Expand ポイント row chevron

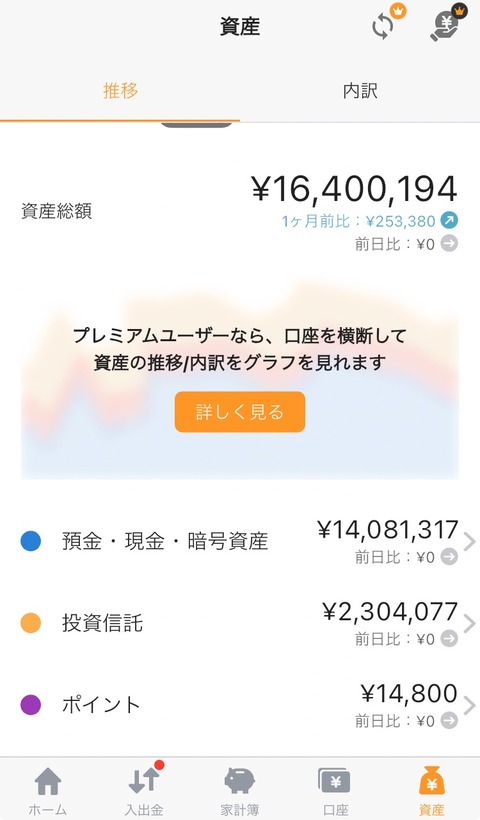tap(470, 705)
